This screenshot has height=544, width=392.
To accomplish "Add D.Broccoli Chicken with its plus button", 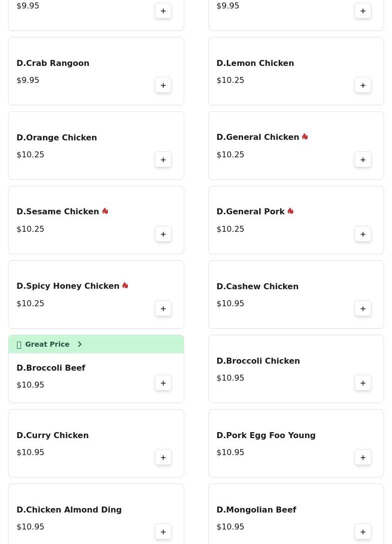I will coord(363,383).
